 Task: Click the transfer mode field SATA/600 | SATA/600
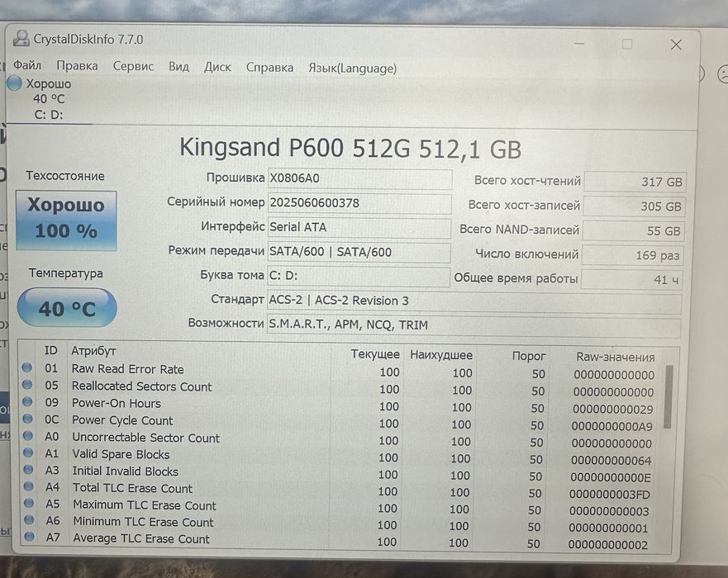click(359, 252)
